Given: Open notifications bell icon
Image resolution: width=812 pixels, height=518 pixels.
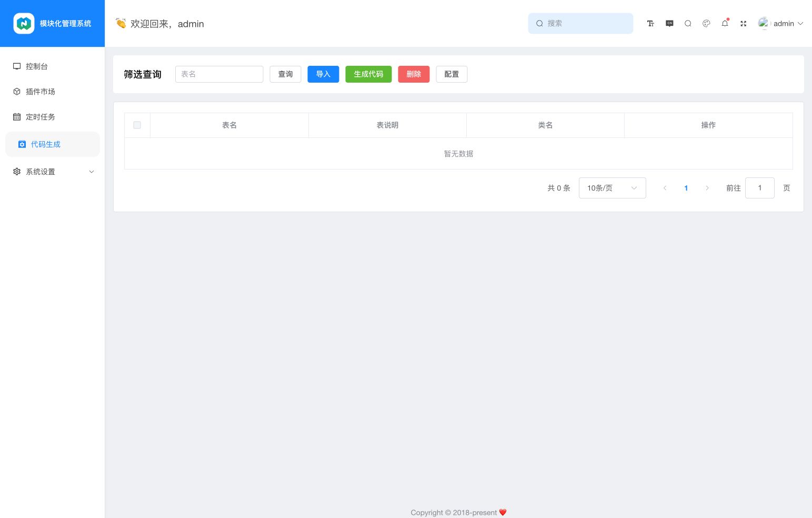Looking at the screenshot, I should click(x=725, y=23).
